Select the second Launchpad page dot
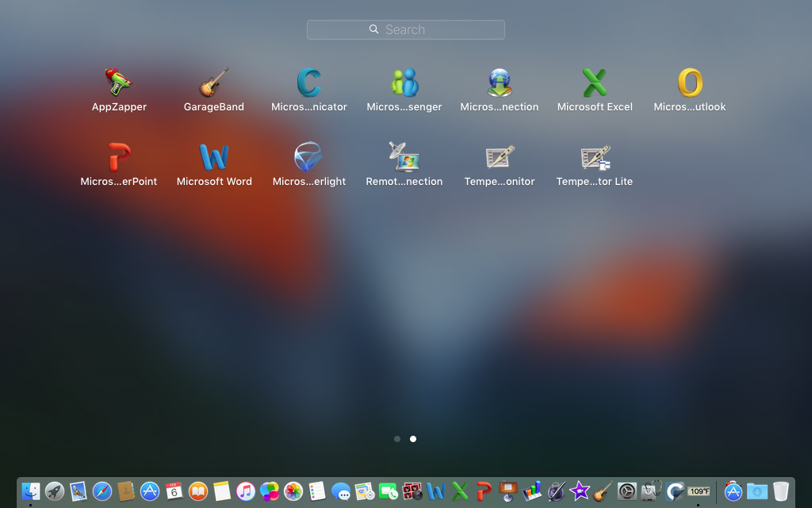The image size is (812, 508). 412,439
